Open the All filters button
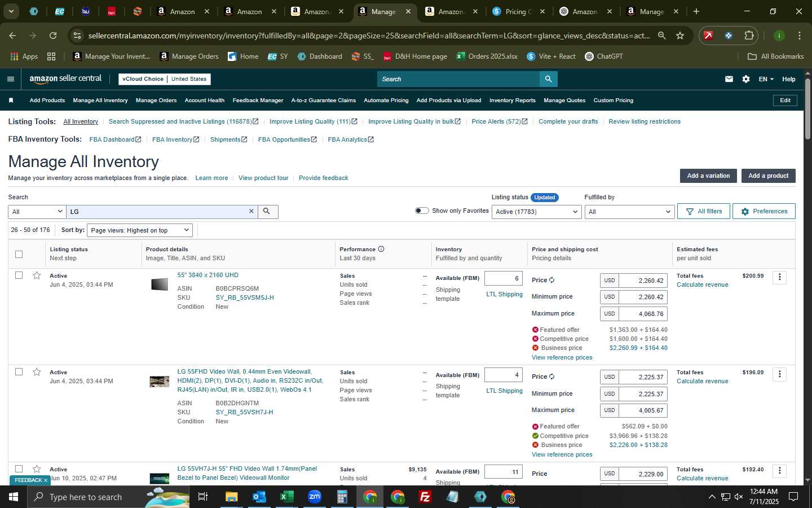Viewport: 812px width, 508px height. (704, 211)
